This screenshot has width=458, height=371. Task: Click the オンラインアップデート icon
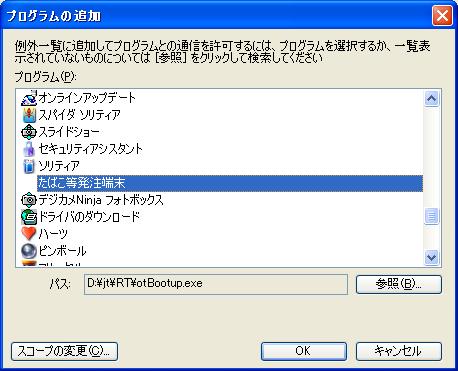[29, 98]
